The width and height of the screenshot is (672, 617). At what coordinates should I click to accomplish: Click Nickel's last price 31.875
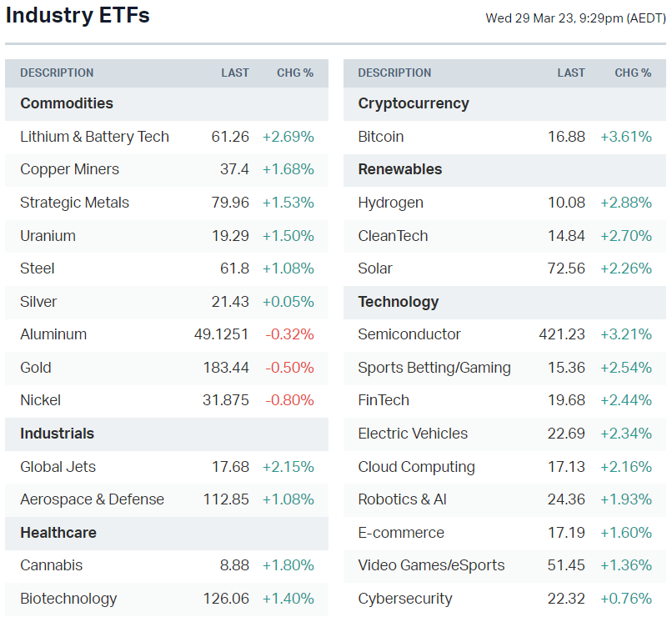[226, 400]
